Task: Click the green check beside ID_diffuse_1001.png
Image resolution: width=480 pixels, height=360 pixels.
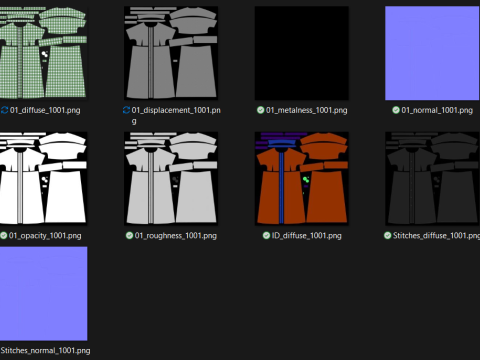Action: point(266,236)
